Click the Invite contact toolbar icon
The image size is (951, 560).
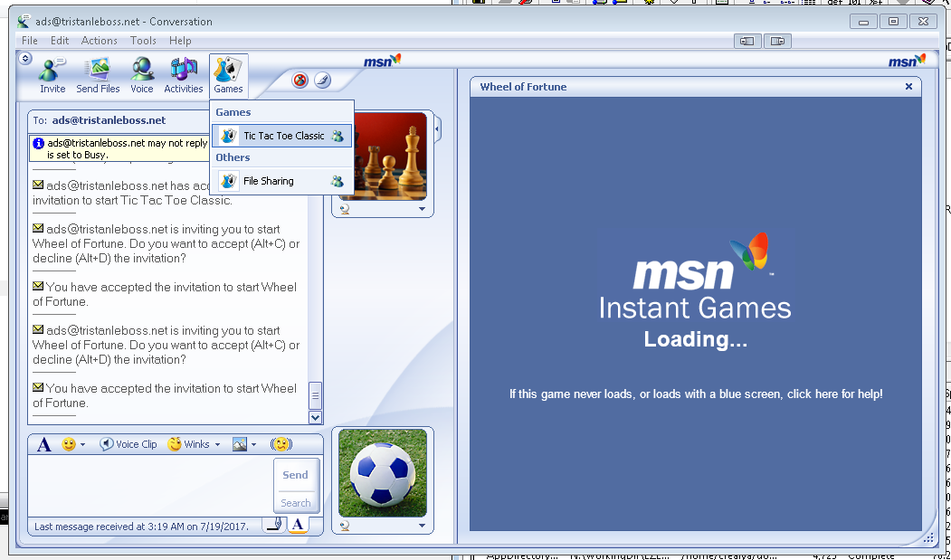(52, 75)
